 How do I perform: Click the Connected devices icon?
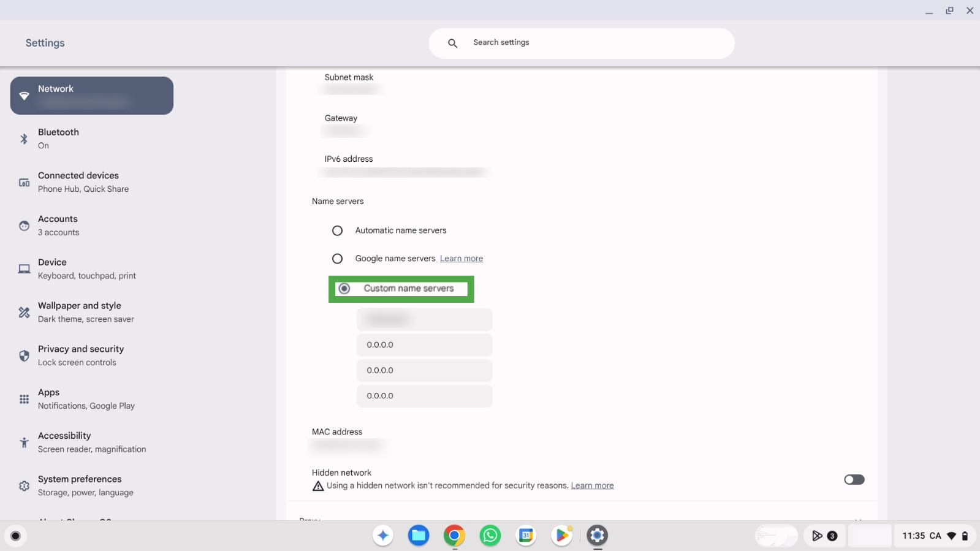click(24, 183)
